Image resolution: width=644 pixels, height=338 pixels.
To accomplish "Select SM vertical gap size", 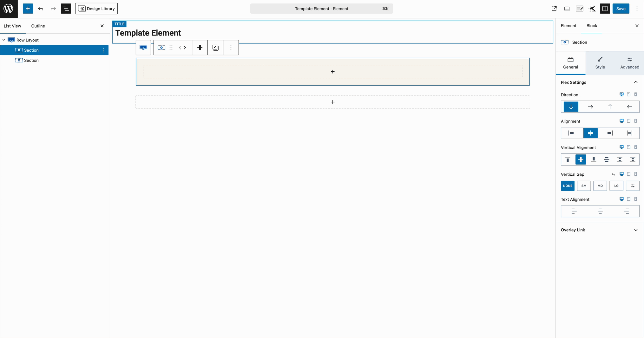I will coord(584,186).
